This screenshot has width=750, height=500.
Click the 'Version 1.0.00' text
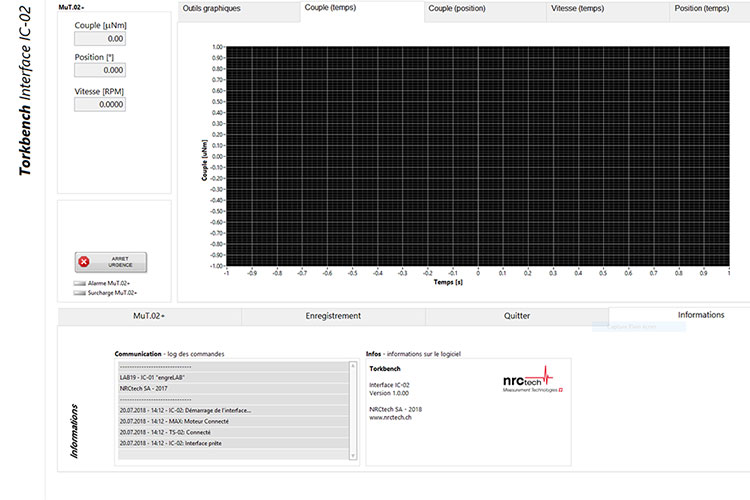pos(389,393)
